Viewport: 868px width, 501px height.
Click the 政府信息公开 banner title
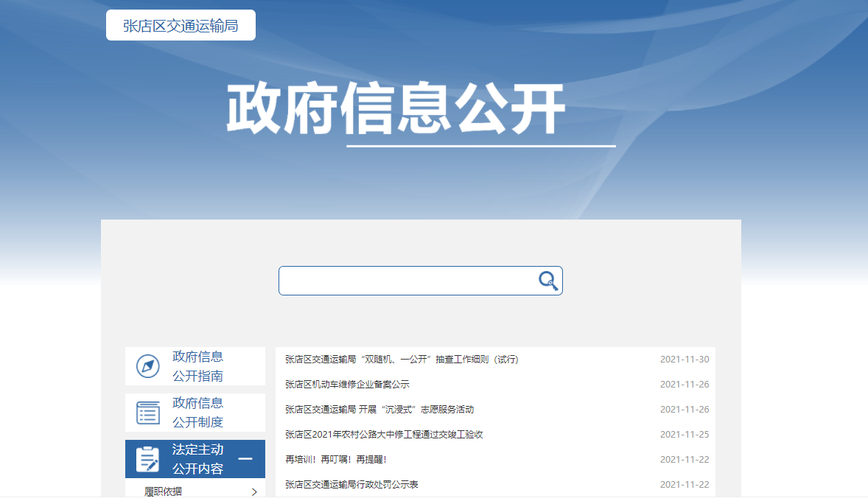point(396,109)
